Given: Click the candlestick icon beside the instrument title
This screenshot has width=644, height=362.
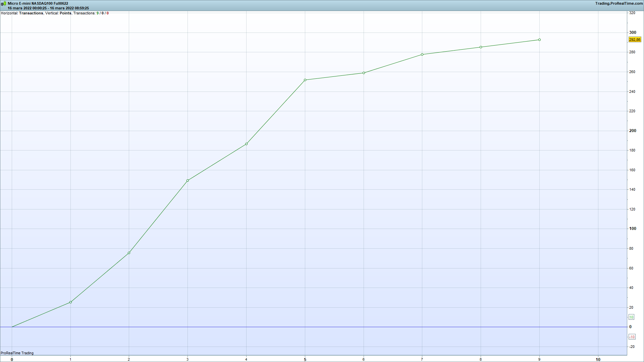Looking at the screenshot, I should [3, 4].
